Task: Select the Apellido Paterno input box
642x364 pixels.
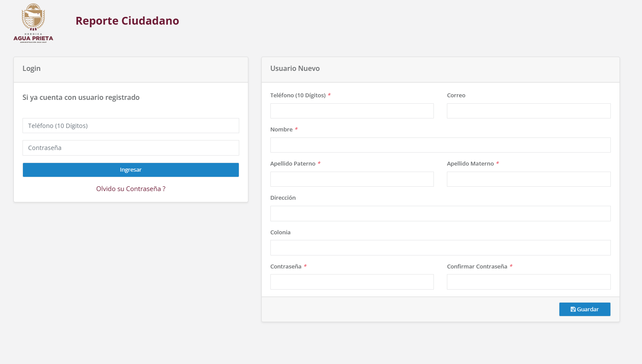Action: 352,179
